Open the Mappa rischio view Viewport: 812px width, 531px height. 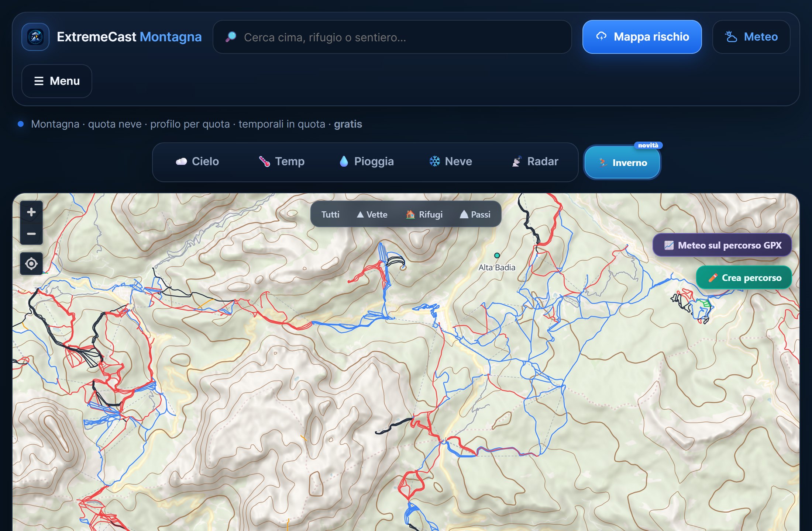tap(642, 37)
